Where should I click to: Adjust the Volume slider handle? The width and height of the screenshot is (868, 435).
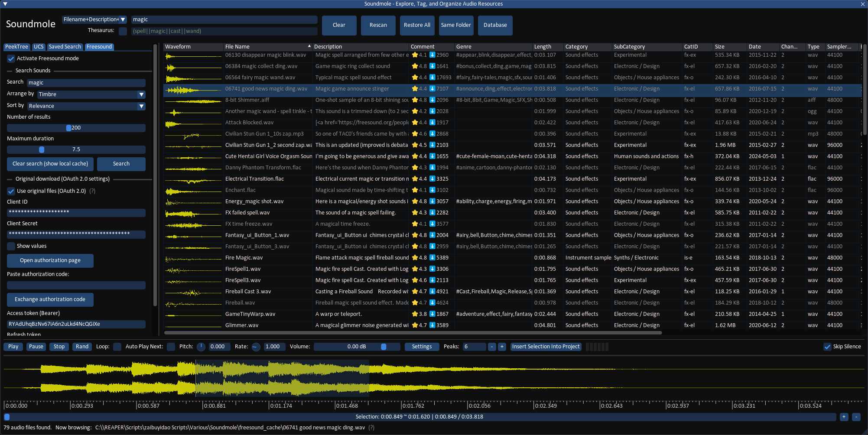pos(384,347)
